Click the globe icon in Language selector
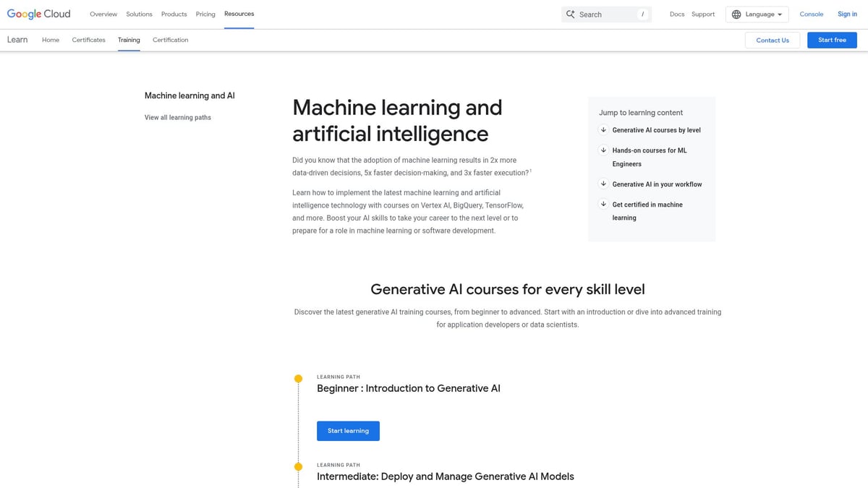 click(x=736, y=14)
